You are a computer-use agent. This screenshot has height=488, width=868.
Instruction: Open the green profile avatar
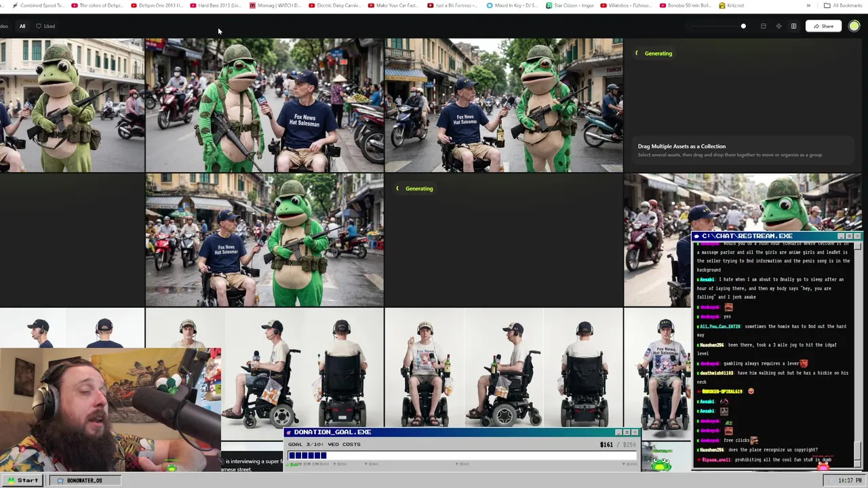click(854, 26)
